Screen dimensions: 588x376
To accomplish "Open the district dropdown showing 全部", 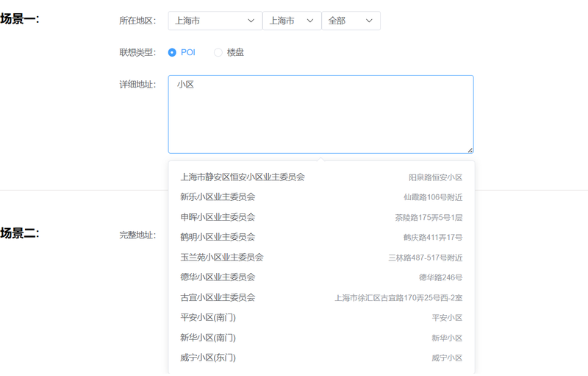I will 351,21.
